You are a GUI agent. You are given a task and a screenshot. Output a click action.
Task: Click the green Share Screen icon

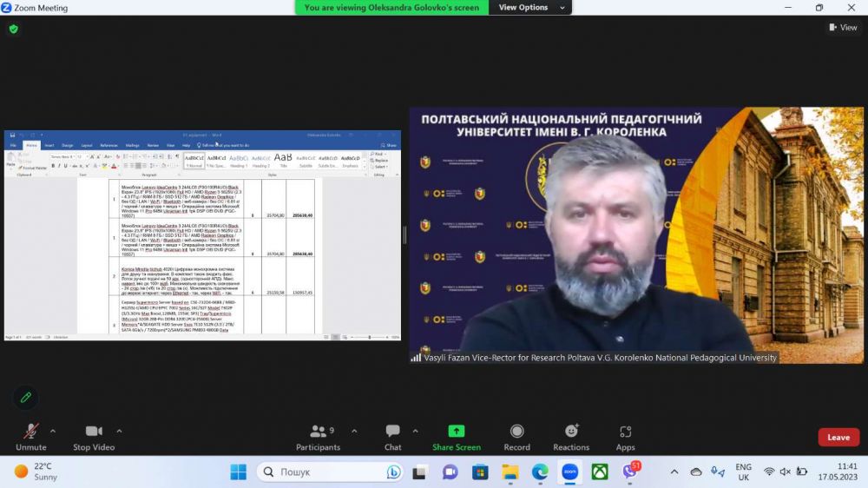[x=457, y=432]
